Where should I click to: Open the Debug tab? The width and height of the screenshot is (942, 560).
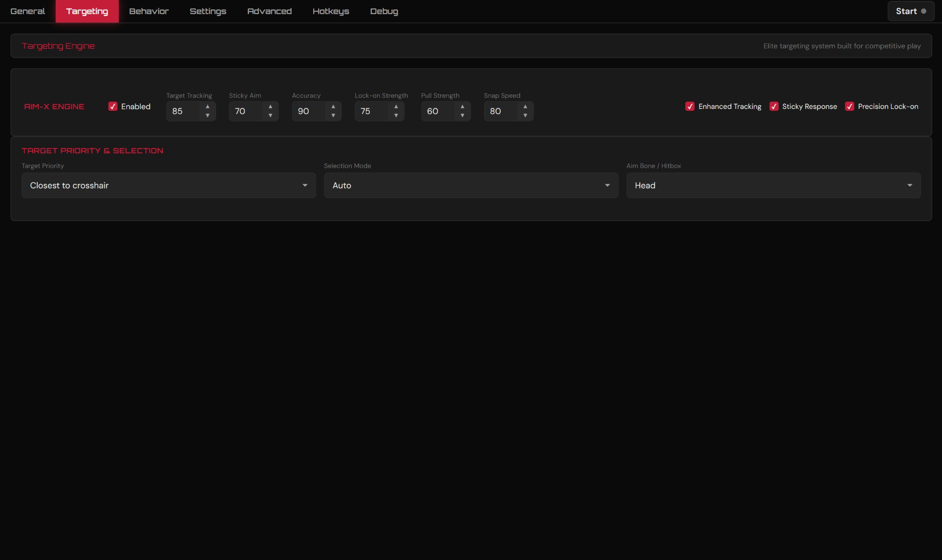[x=384, y=11]
